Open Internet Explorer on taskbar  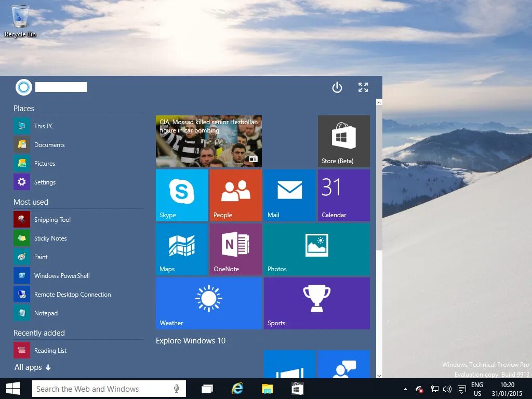click(237, 389)
